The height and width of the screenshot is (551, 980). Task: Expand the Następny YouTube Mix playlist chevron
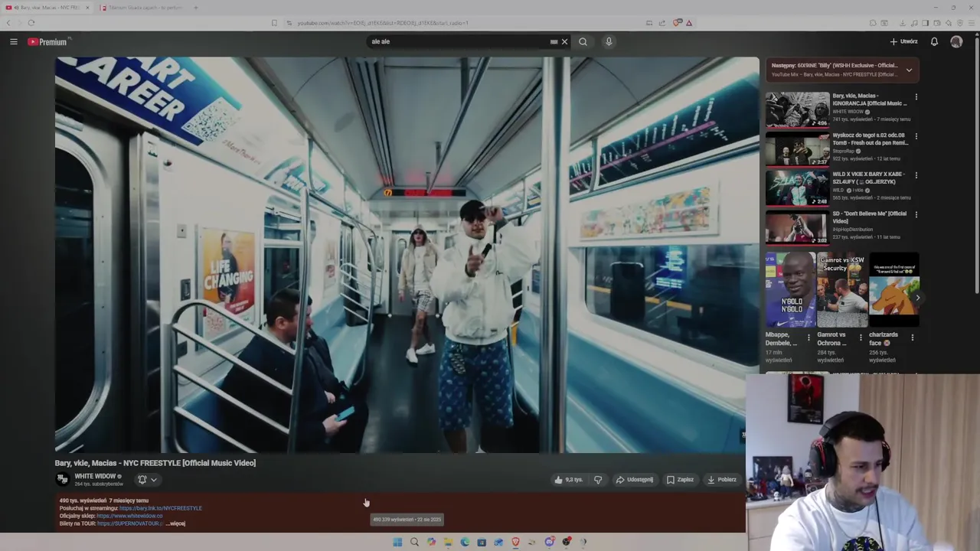[909, 70]
